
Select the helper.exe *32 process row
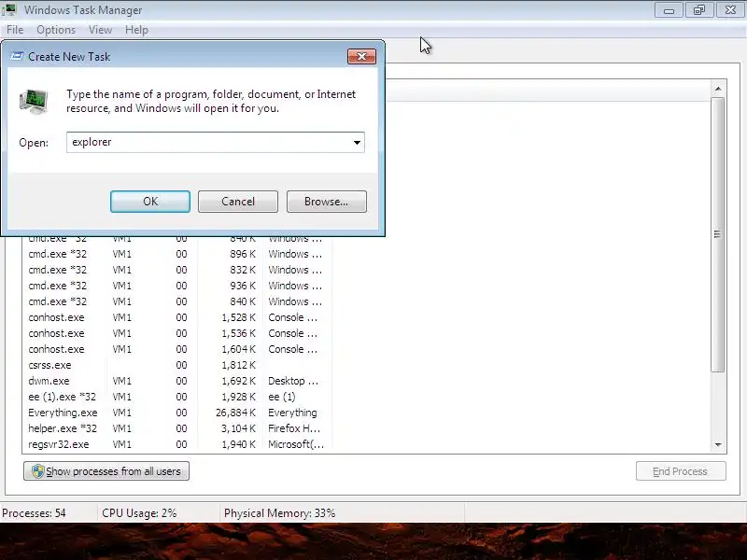click(x=176, y=428)
